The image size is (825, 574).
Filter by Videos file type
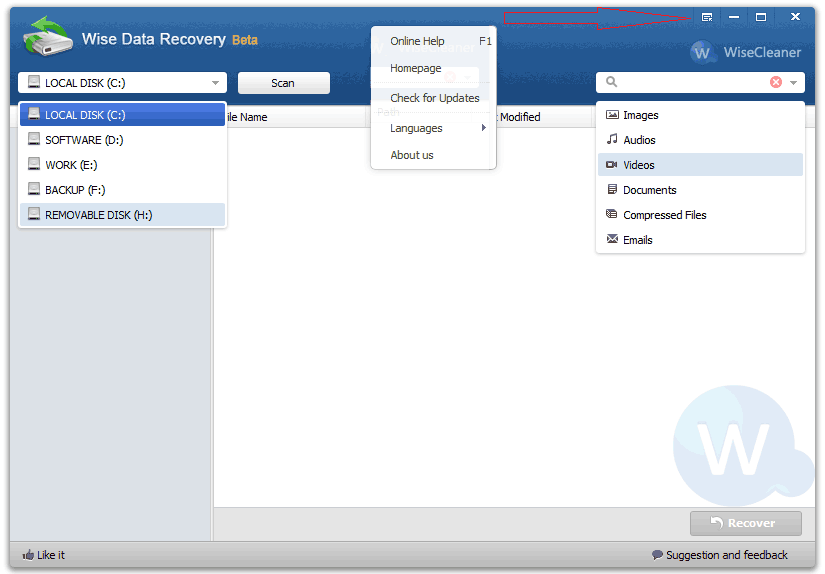pyautogui.click(x=700, y=165)
